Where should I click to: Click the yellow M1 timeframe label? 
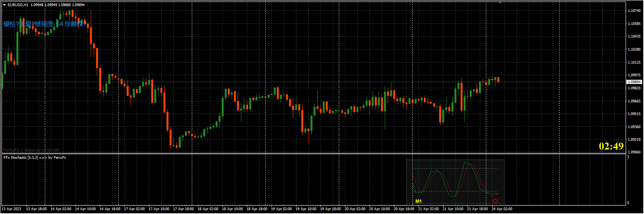pyautogui.click(x=418, y=201)
